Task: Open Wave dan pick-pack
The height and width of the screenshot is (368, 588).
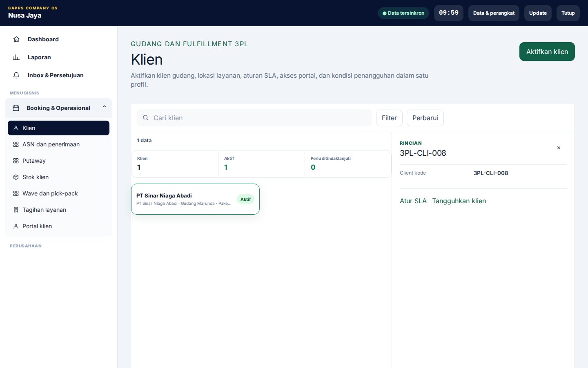Action: [58, 193]
